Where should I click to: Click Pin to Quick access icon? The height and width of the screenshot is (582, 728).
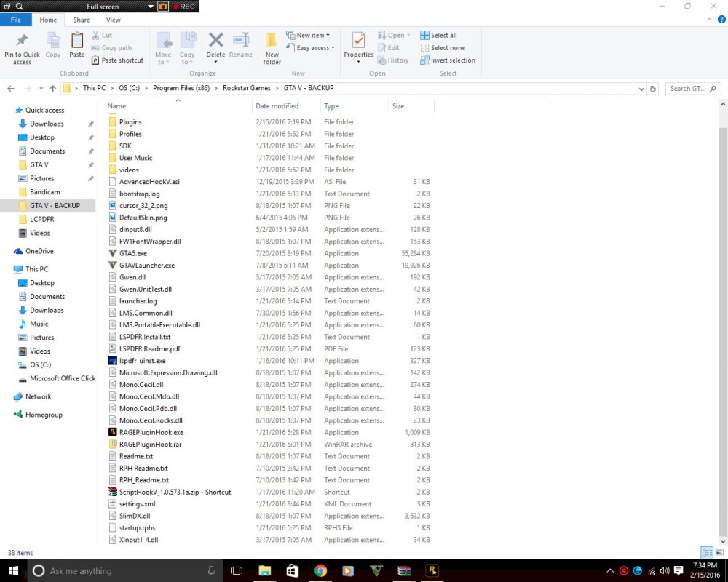click(22, 41)
